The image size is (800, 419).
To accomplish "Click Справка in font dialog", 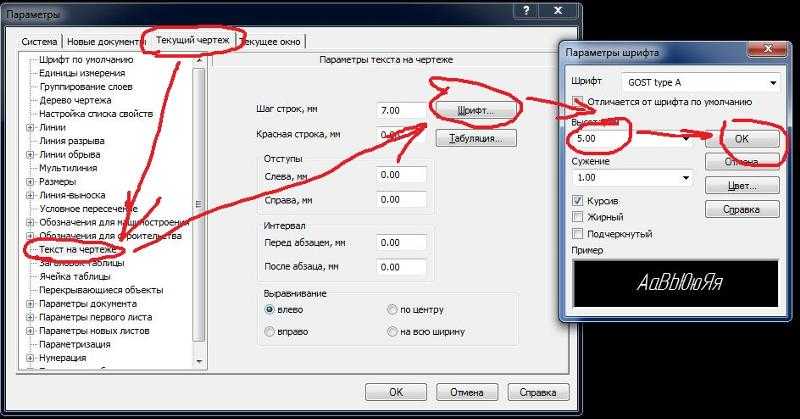I will tap(742, 209).
